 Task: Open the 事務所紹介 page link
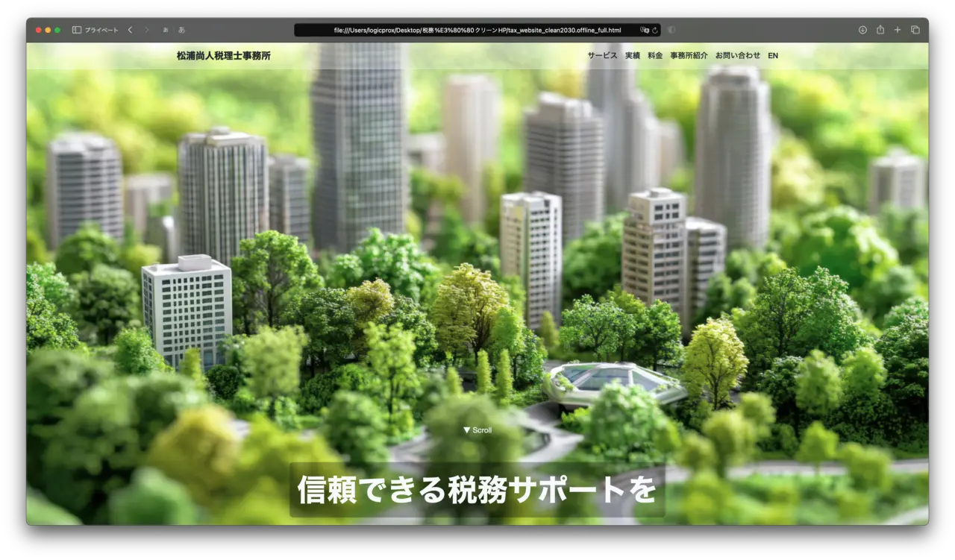coord(689,56)
